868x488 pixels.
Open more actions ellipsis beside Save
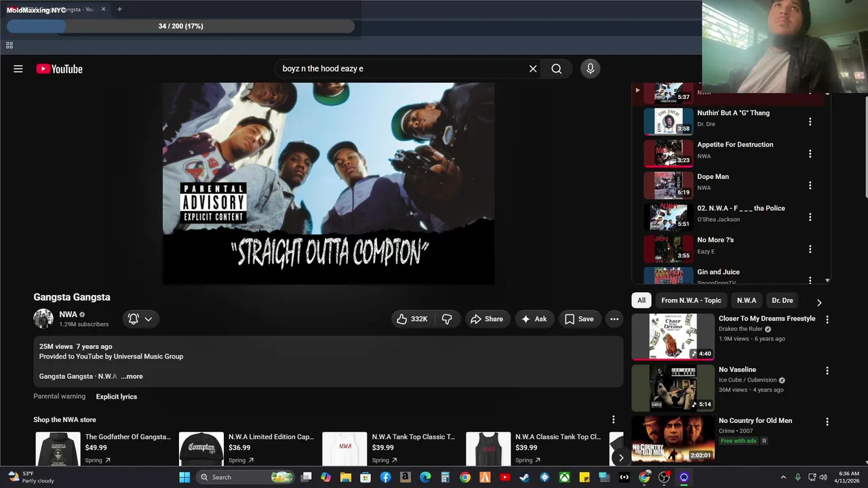pyautogui.click(x=614, y=319)
